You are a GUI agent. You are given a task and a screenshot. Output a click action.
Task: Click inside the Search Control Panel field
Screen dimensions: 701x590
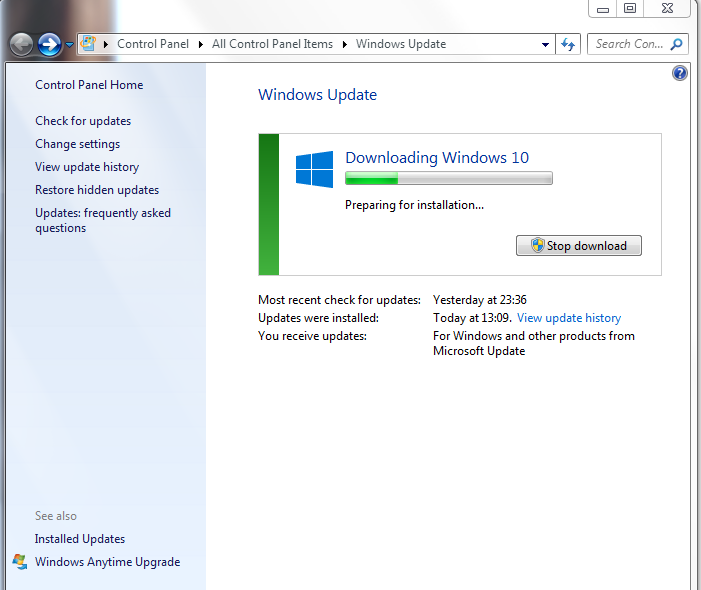click(628, 44)
